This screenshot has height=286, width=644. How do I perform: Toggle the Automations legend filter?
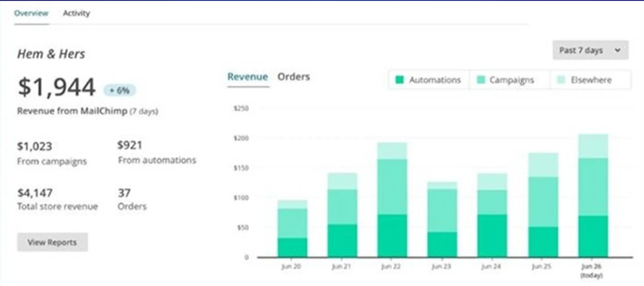click(429, 80)
